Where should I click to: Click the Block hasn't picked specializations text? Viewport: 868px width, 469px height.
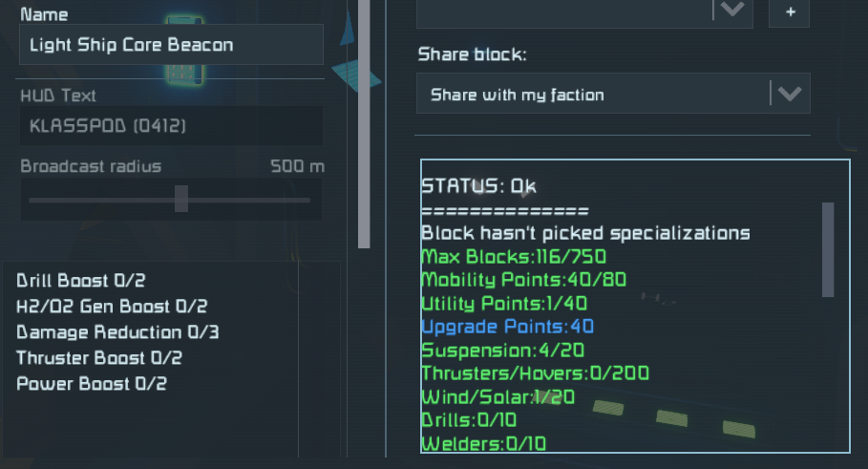(585, 233)
